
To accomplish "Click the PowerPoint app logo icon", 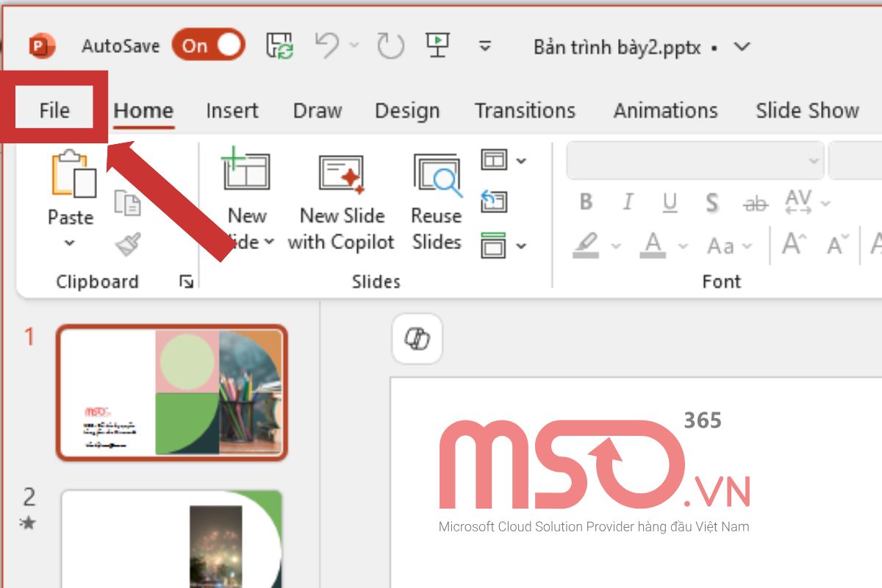I will pos(41,46).
